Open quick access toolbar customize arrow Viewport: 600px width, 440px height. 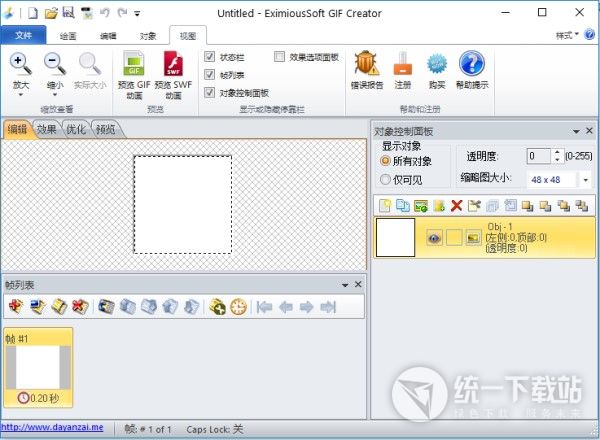click(137, 14)
